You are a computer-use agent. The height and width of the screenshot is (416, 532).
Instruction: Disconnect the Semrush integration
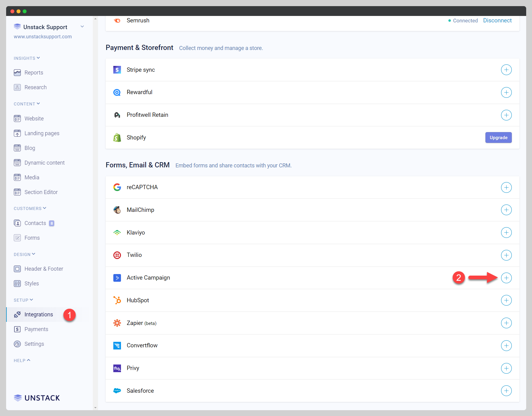click(x=497, y=21)
